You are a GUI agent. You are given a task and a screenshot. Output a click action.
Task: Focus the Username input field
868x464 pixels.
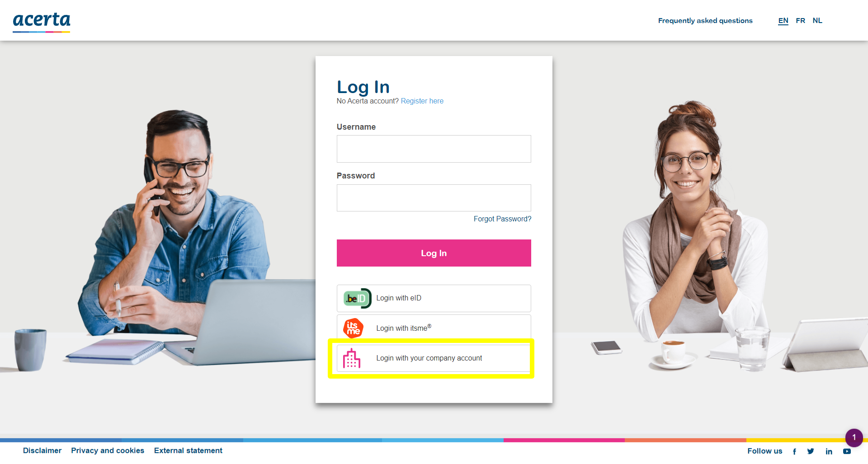click(434, 149)
